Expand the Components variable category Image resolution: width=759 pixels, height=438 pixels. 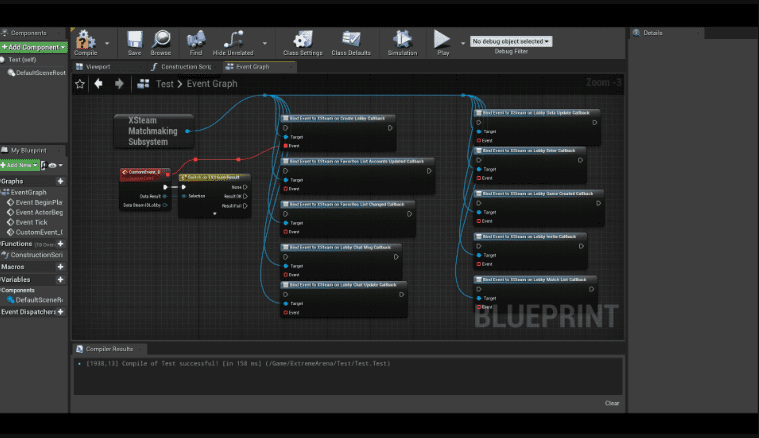(x=18, y=290)
